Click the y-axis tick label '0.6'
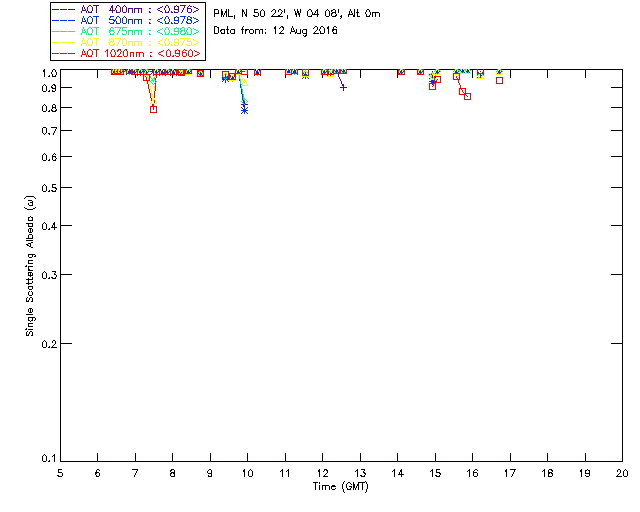Image resolution: width=640 pixels, height=512 pixels. pos(49,157)
